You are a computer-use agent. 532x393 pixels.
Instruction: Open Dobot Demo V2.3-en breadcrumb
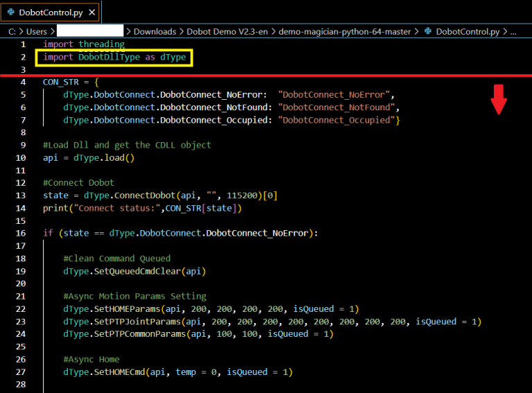tap(227, 32)
